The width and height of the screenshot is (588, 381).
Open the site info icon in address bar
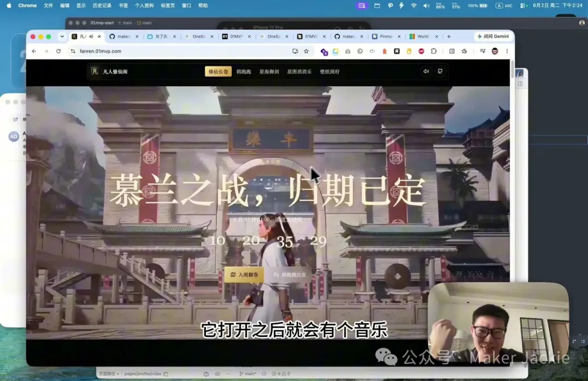coord(73,51)
